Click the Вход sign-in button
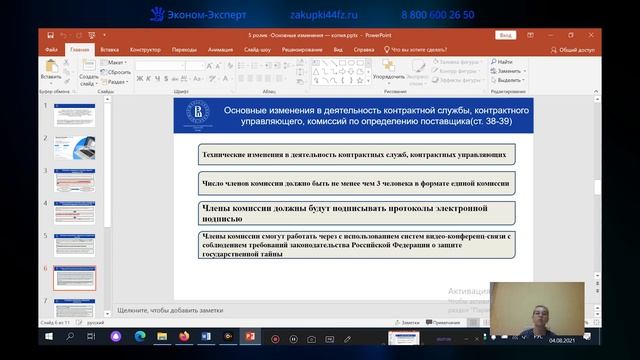Image resolution: width=640 pixels, height=360 pixels. (x=505, y=36)
